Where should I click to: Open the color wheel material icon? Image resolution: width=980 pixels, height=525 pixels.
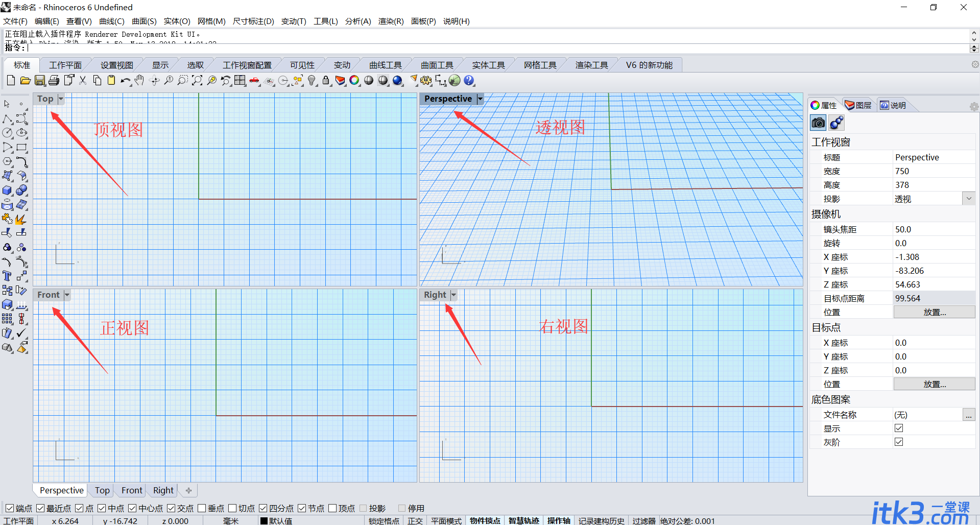tap(354, 80)
